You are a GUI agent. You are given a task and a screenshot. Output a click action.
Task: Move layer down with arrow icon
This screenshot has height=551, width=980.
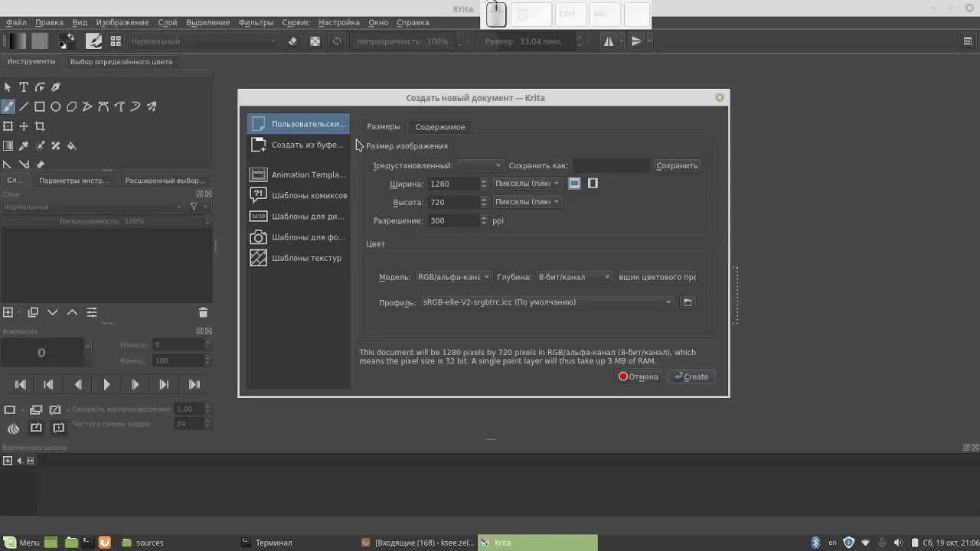(x=53, y=312)
